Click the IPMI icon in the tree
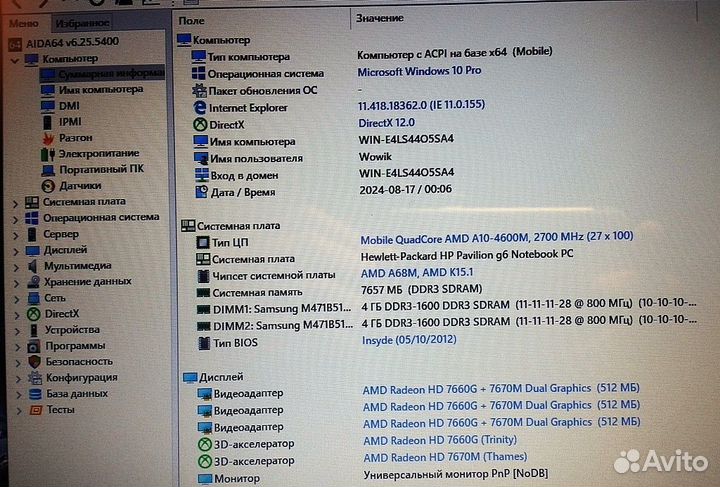 [47, 122]
